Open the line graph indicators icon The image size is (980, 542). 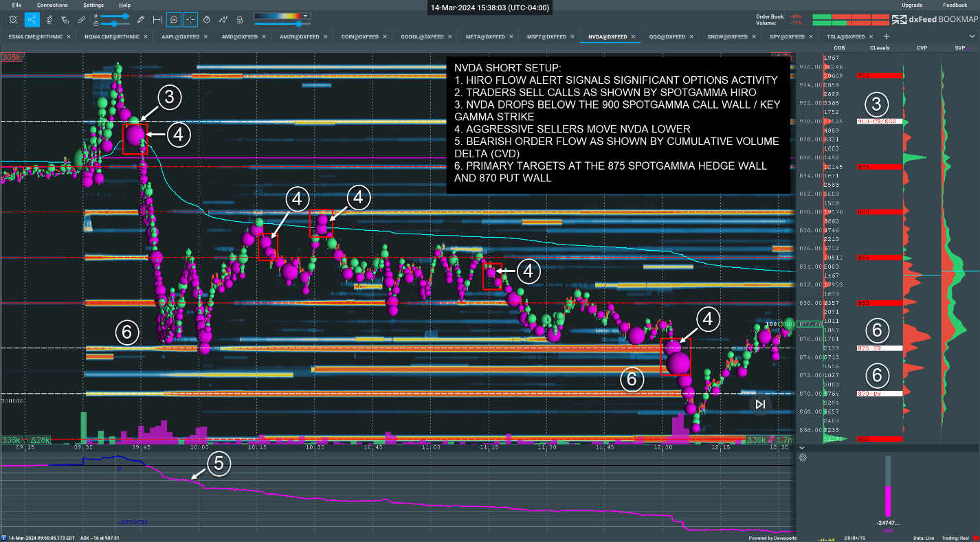(223, 19)
